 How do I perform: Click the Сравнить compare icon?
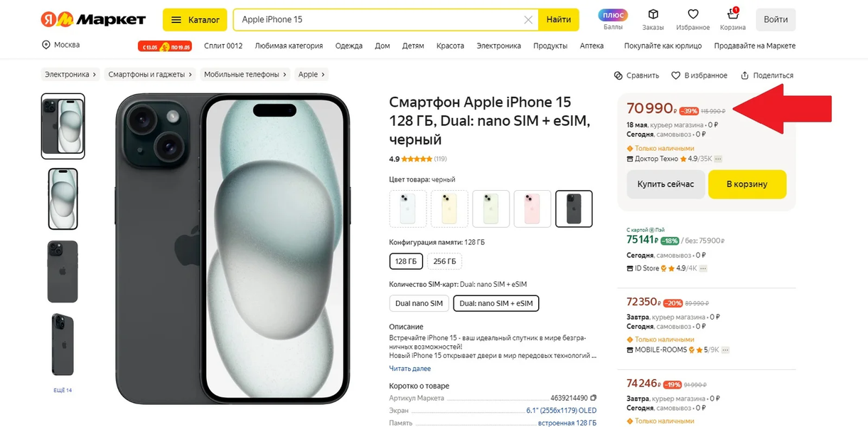618,75
